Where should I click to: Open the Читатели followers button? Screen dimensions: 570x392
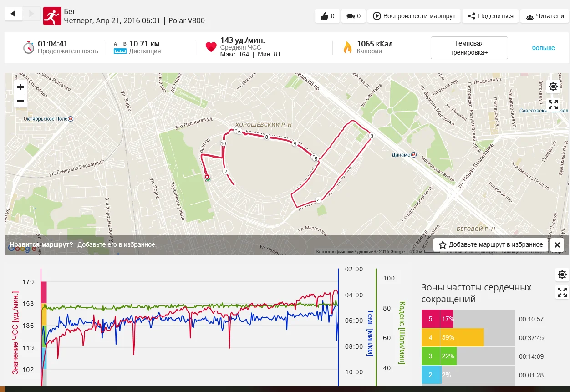(545, 16)
